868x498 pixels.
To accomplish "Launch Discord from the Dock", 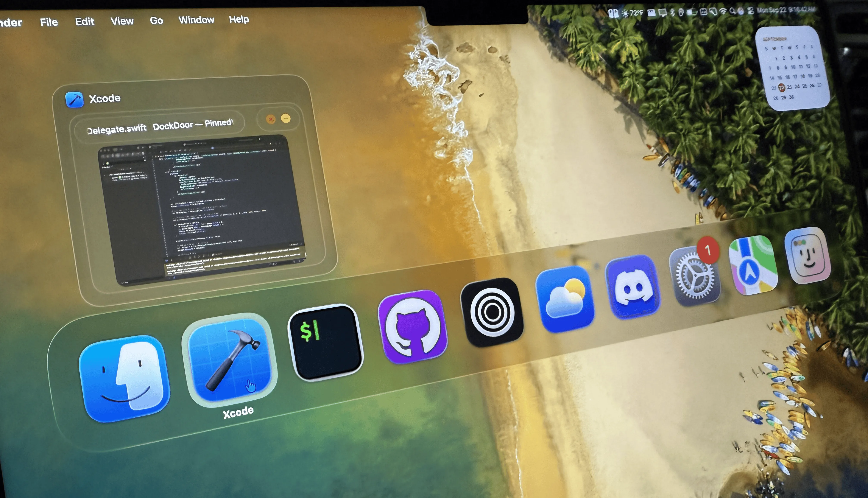I will pos(633,287).
